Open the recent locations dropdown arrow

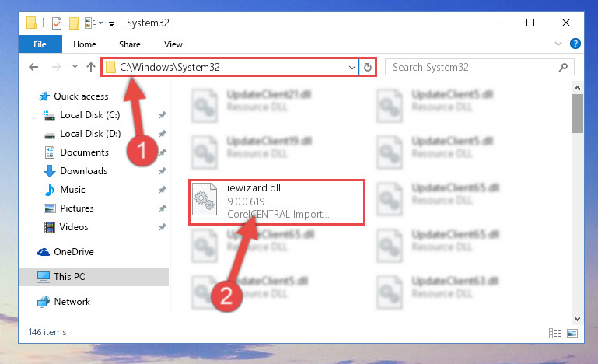click(x=75, y=67)
